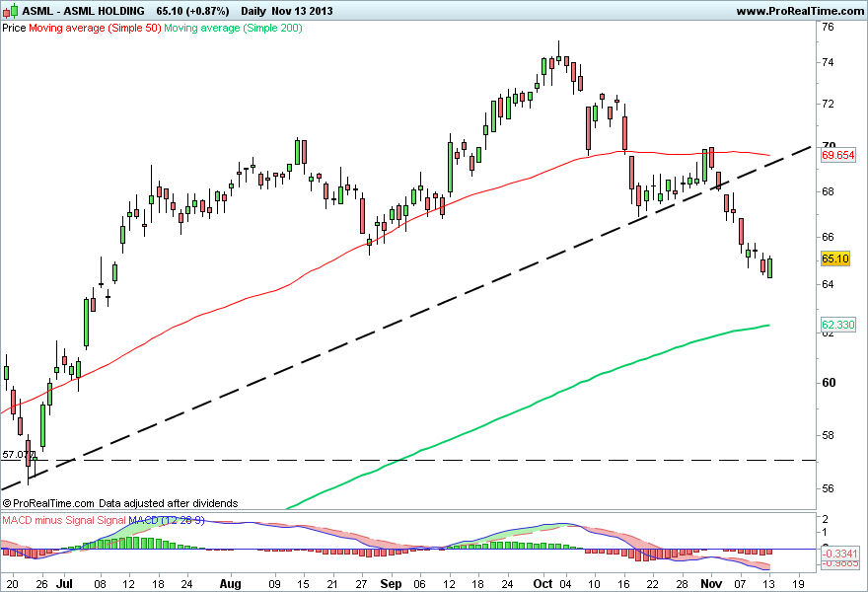Click the 19 date label on time axis
This screenshot has width=868, height=592.
pyautogui.click(x=798, y=584)
